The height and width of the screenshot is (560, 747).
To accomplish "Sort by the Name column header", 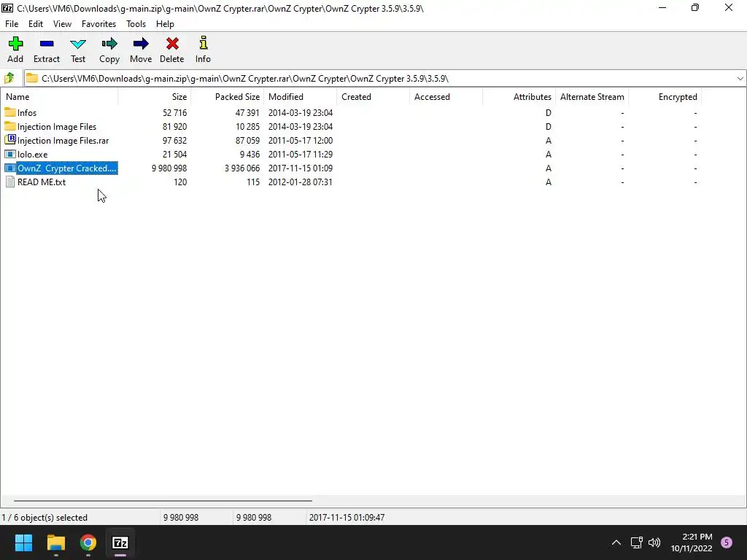I will coord(59,97).
